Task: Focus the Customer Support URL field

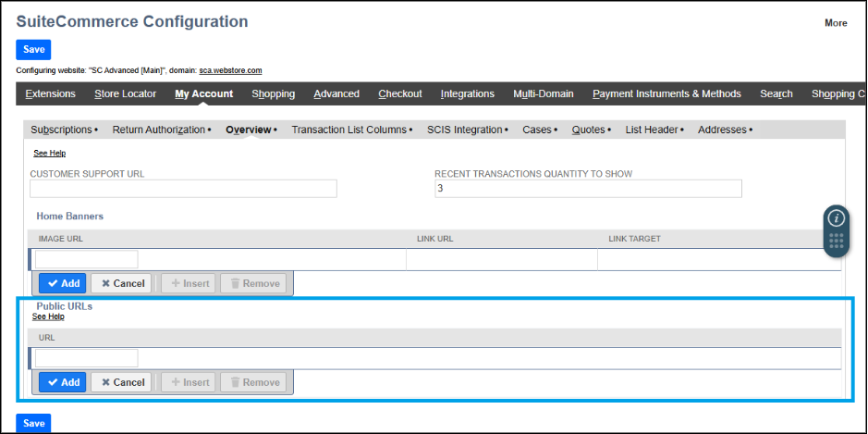Action: (x=183, y=189)
